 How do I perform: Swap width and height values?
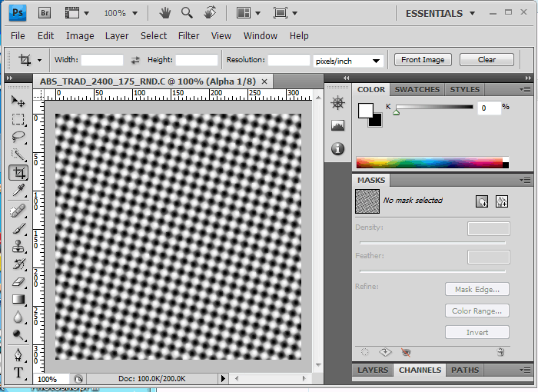point(135,60)
